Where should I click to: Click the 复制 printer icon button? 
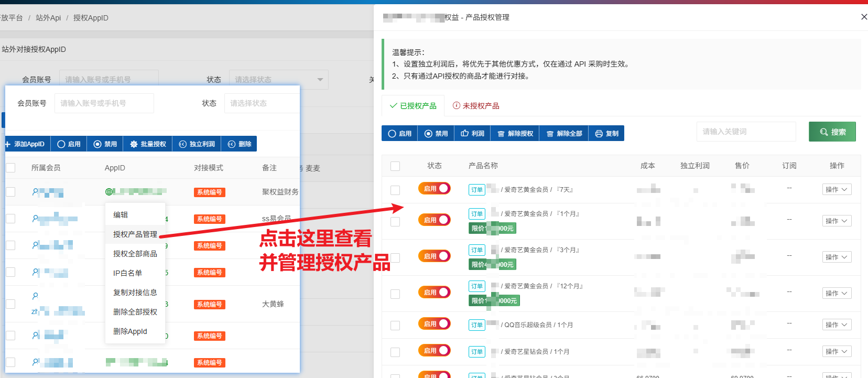606,134
